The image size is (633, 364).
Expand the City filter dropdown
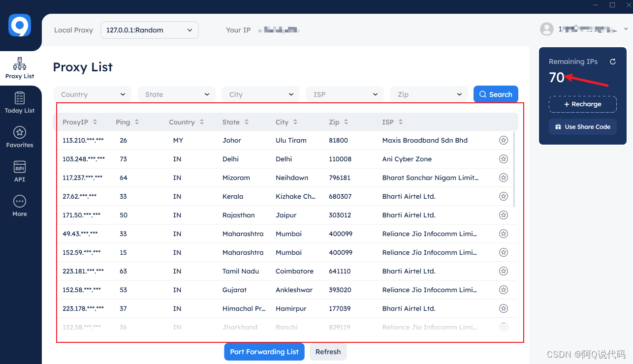tap(260, 94)
